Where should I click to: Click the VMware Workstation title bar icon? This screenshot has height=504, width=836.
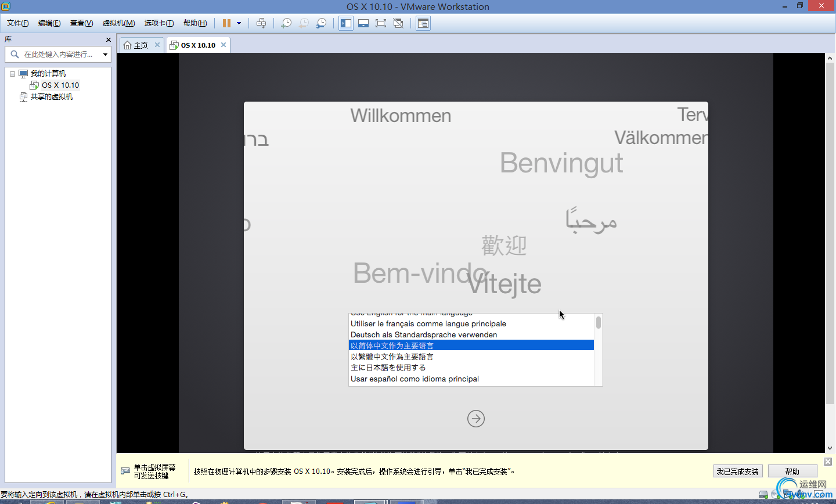6,6
